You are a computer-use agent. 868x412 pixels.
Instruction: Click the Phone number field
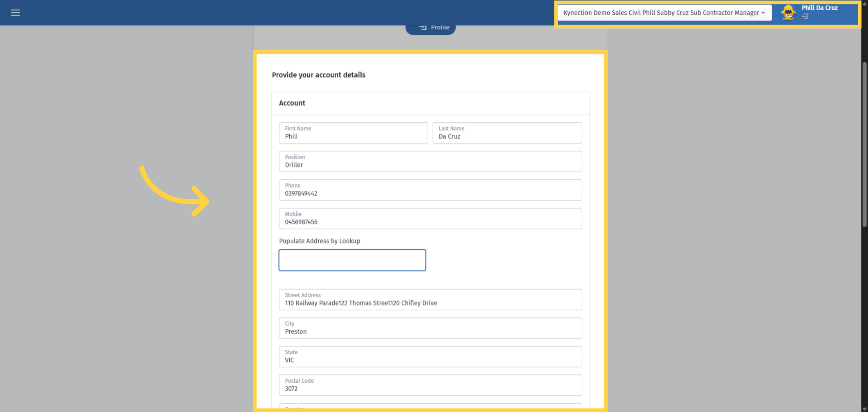(430, 190)
